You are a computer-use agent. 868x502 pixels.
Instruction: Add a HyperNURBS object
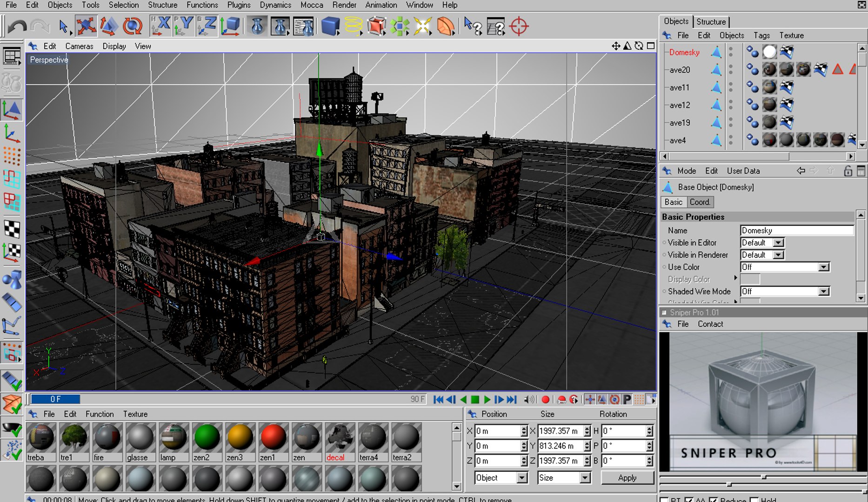[x=376, y=26]
